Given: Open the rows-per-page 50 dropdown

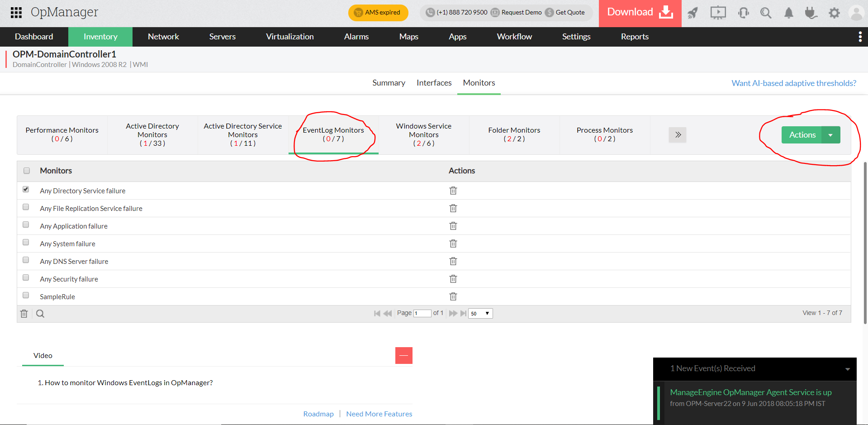Looking at the screenshot, I should [x=480, y=313].
